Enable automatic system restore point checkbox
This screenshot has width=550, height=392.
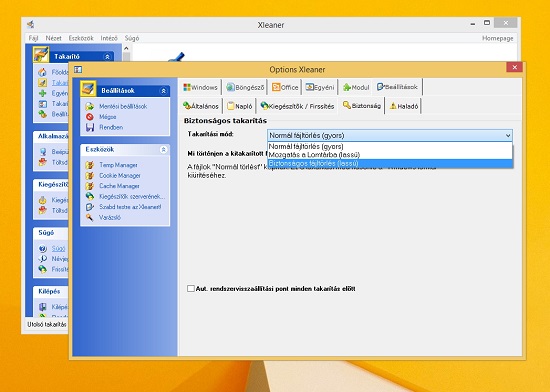190,289
